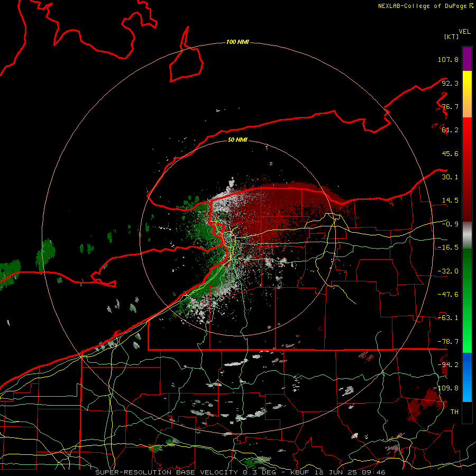Click the -63.1 legend value
This screenshot has height=476, width=476.
click(x=448, y=318)
